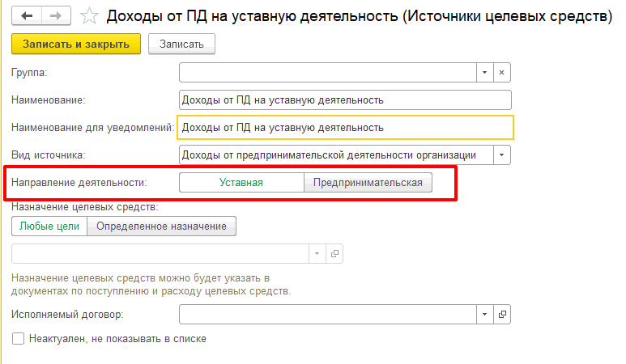The image size is (626, 364).
Task: Go forward with the right arrow button
Action: pyautogui.click(x=56, y=16)
